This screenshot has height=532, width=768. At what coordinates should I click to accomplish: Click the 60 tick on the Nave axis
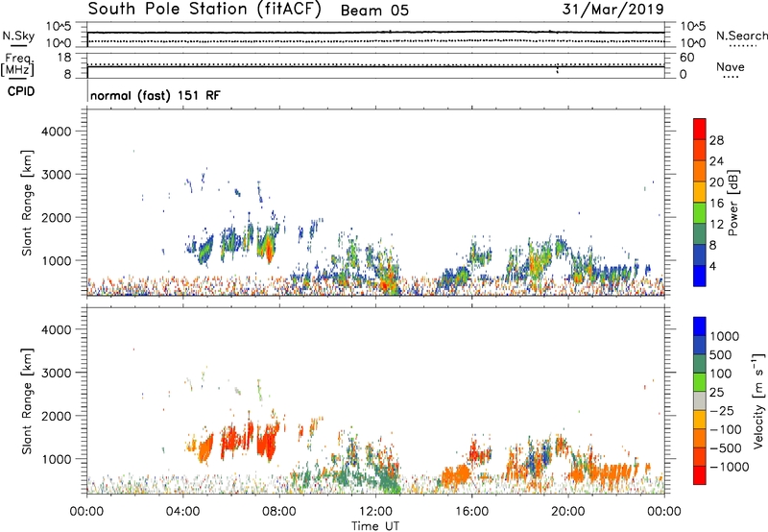687,58
